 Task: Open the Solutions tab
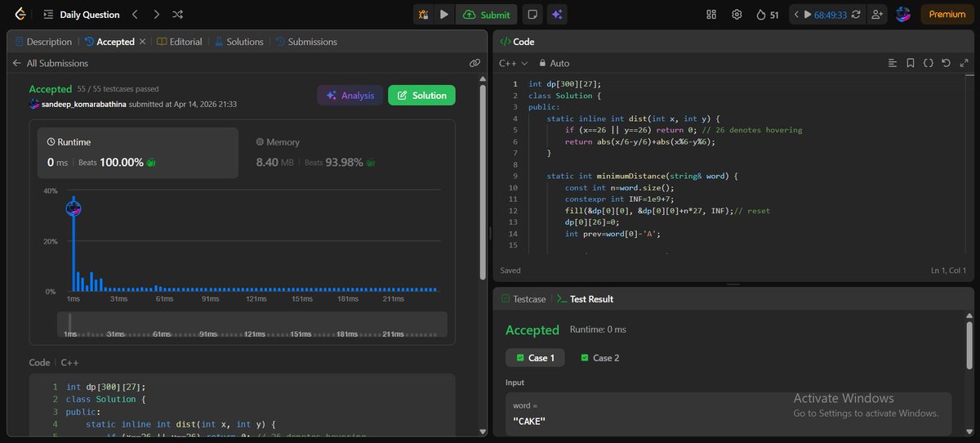pyautogui.click(x=238, y=42)
